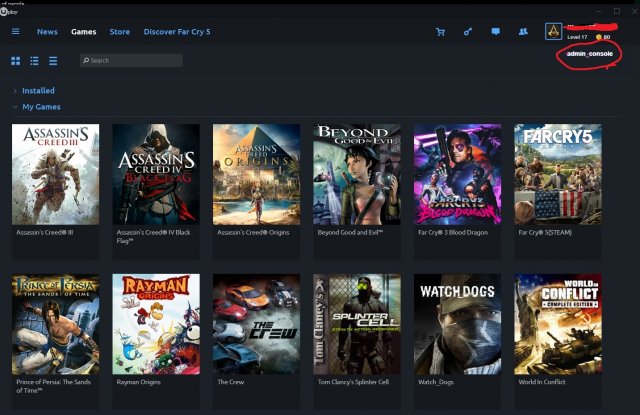Click the admin_console label

pos(589,53)
